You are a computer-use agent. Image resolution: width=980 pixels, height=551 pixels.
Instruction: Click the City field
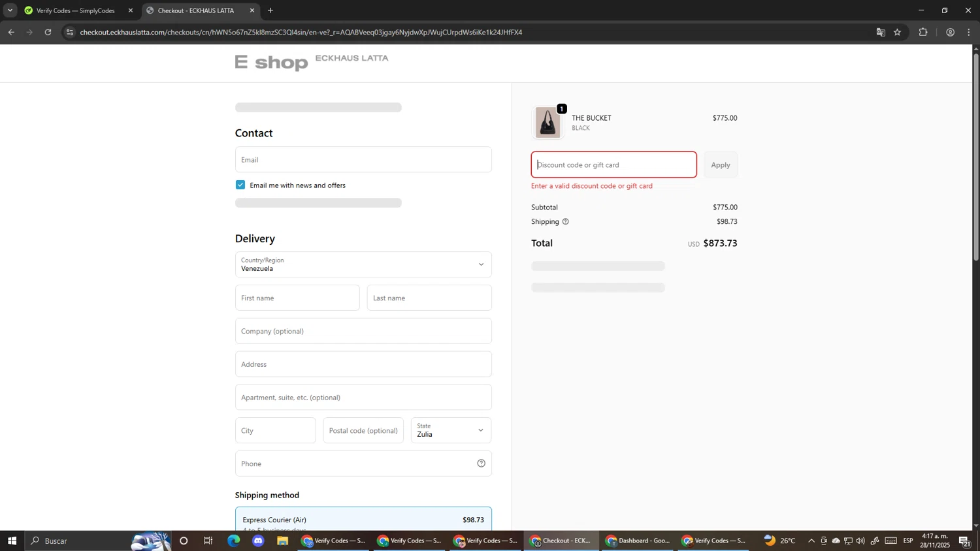click(275, 431)
